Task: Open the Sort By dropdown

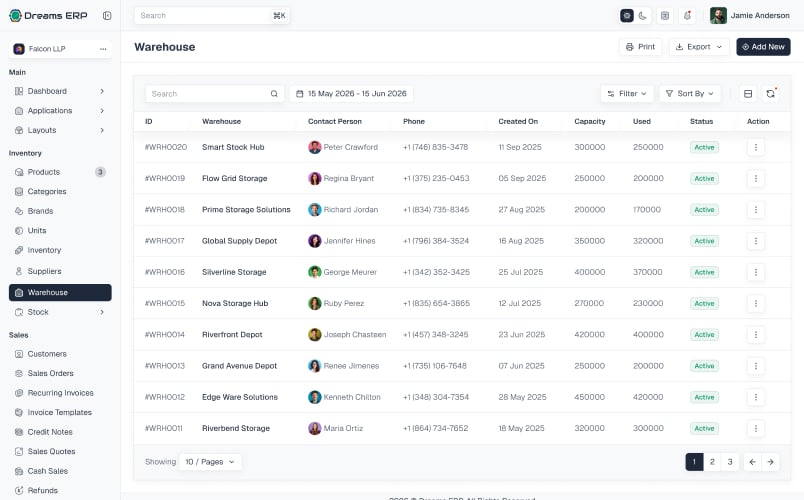Action: point(690,93)
